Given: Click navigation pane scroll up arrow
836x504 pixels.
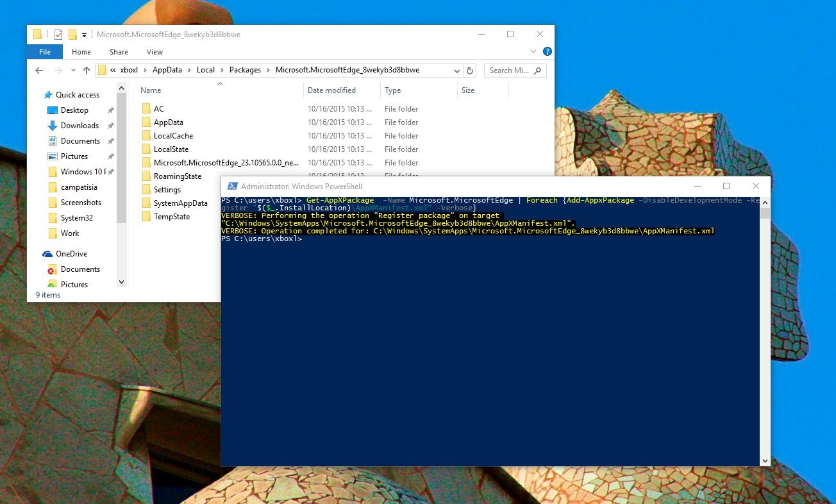Looking at the screenshot, I should (122, 89).
